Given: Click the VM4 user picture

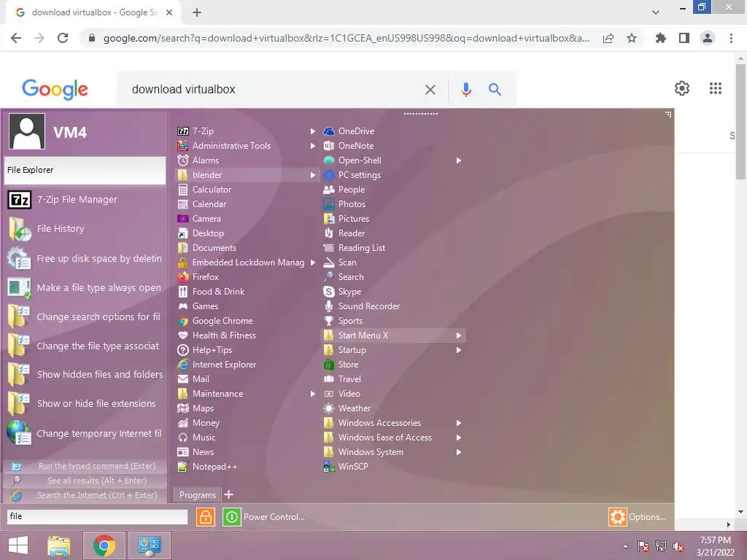Looking at the screenshot, I should pos(27,131).
